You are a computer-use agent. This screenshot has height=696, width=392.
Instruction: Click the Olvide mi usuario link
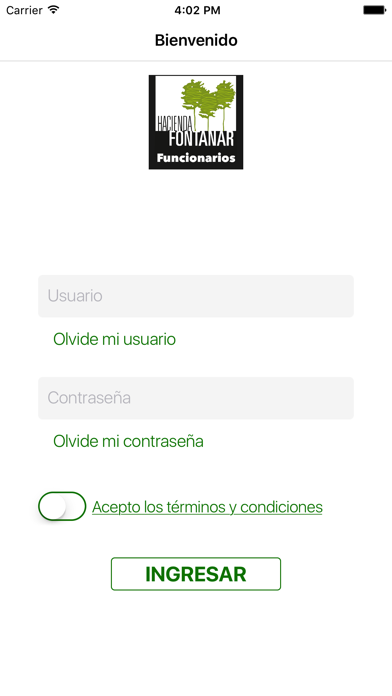(115, 339)
